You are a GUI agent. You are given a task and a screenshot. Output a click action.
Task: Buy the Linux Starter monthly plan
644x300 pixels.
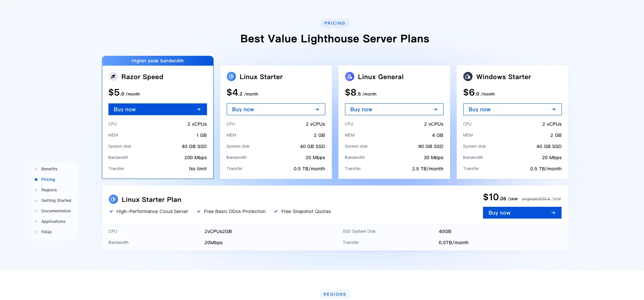click(276, 109)
